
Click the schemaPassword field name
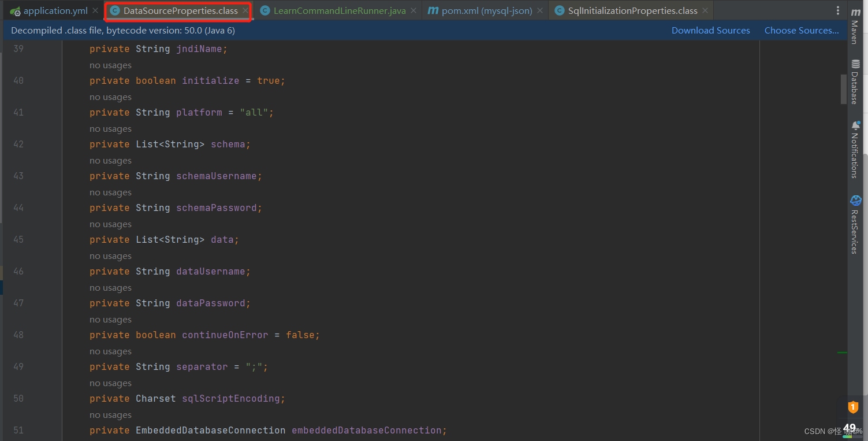click(x=217, y=208)
